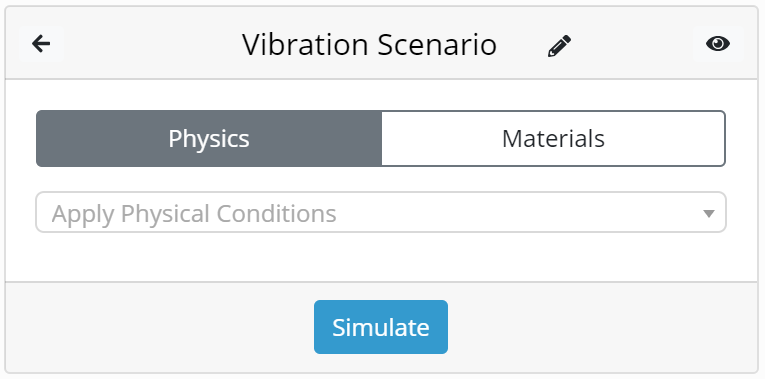Click the Apply Physical Conditions placeholder text
This screenshot has width=765, height=379.
[194, 214]
